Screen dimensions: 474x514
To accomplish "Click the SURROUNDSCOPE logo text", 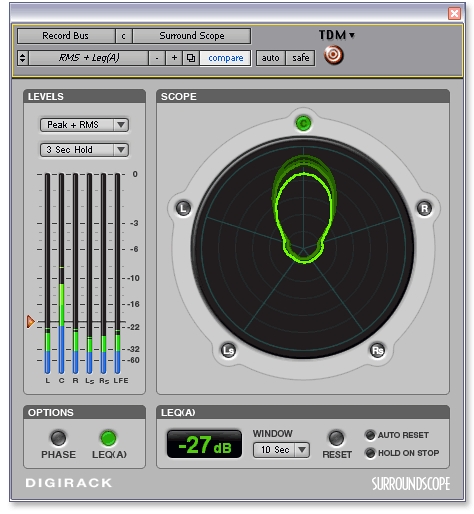I will (x=411, y=484).
